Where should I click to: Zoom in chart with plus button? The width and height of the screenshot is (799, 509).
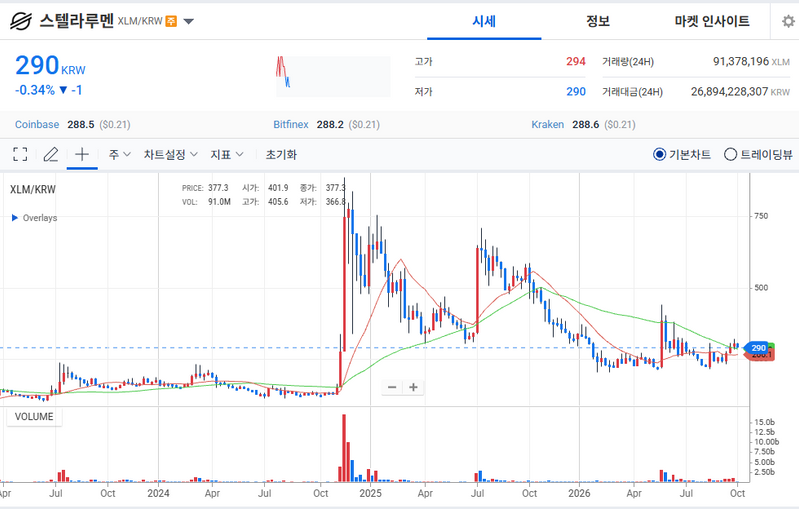(413, 387)
